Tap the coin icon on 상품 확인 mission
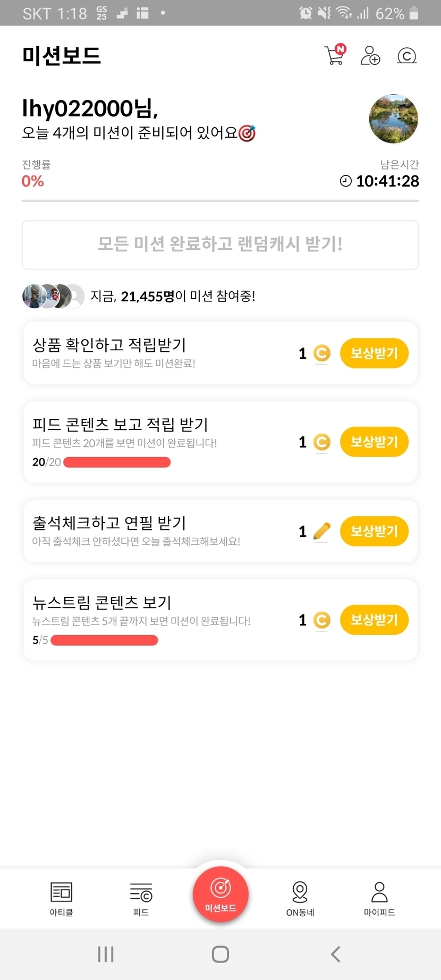The image size is (441, 980). click(322, 353)
